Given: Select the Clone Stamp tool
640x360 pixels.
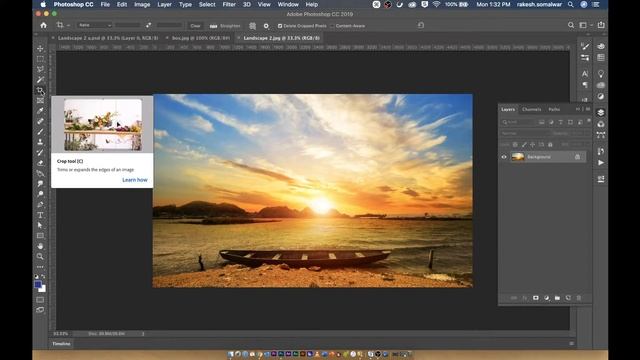Looking at the screenshot, I should [x=40, y=142].
